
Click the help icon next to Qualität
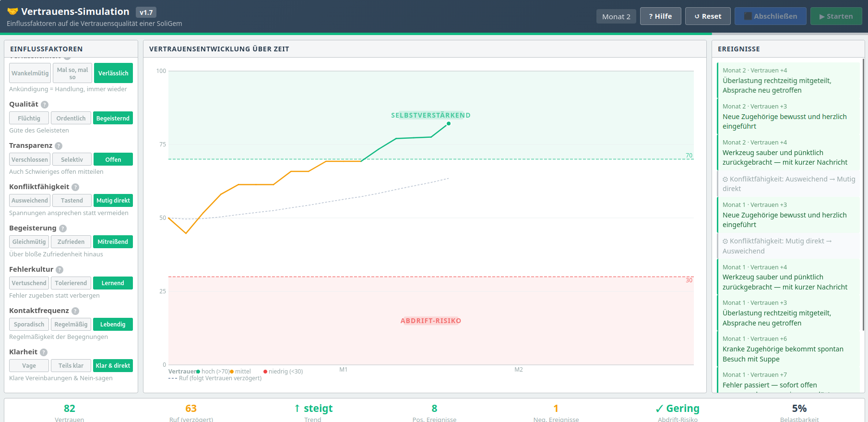pyautogui.click(x=45, y=105)
